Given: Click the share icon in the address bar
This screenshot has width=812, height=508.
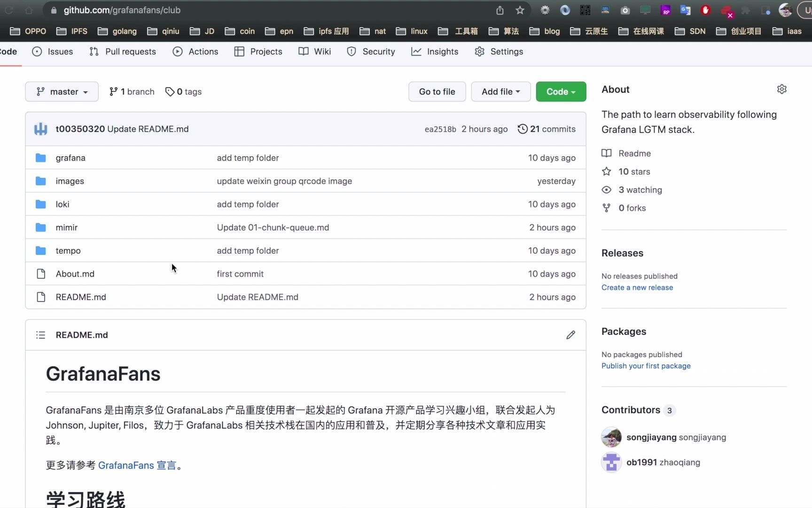Looking at the screenshot, I should coord(500,10).
